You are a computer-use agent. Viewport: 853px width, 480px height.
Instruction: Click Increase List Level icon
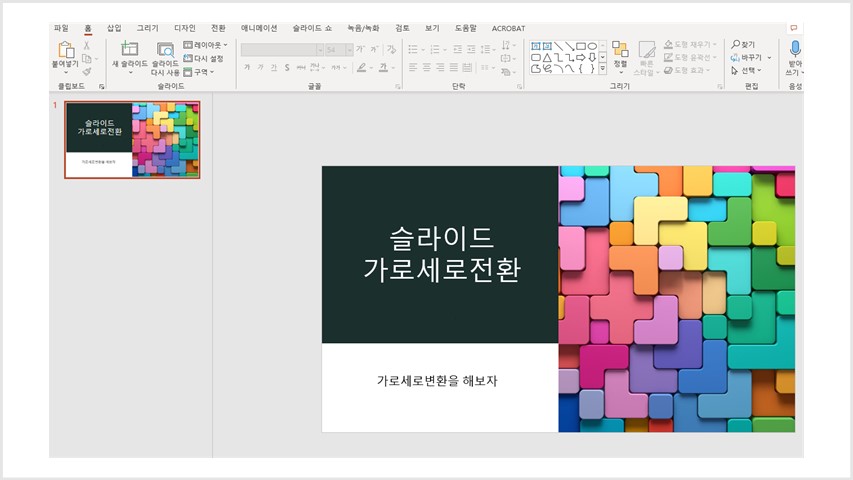(x=471, y=50)
